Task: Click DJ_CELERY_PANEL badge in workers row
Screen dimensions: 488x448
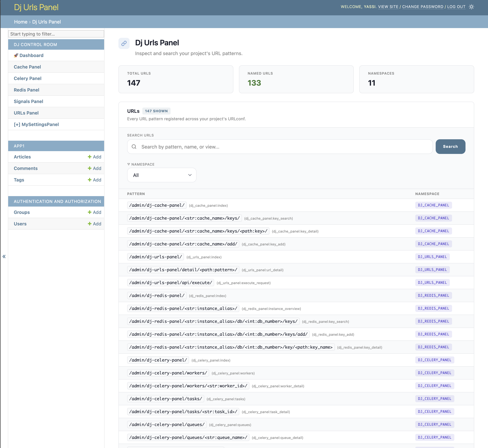Action: click(x=435, y=373)
